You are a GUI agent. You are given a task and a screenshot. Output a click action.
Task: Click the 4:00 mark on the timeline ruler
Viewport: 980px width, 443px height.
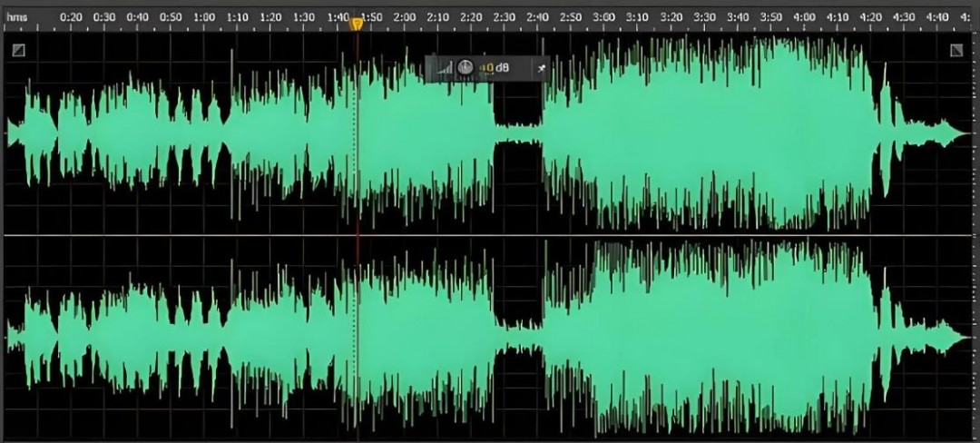(x=803, y=17)
